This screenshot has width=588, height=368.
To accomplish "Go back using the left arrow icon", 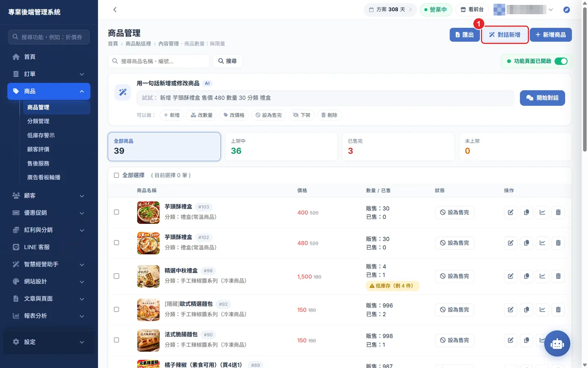I will 115,9.
